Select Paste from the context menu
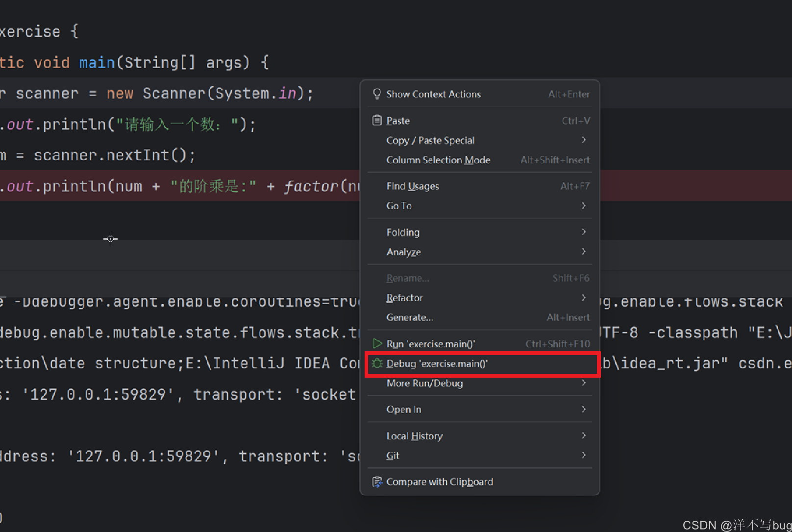 pyautogui.click(x=480, y=121)
